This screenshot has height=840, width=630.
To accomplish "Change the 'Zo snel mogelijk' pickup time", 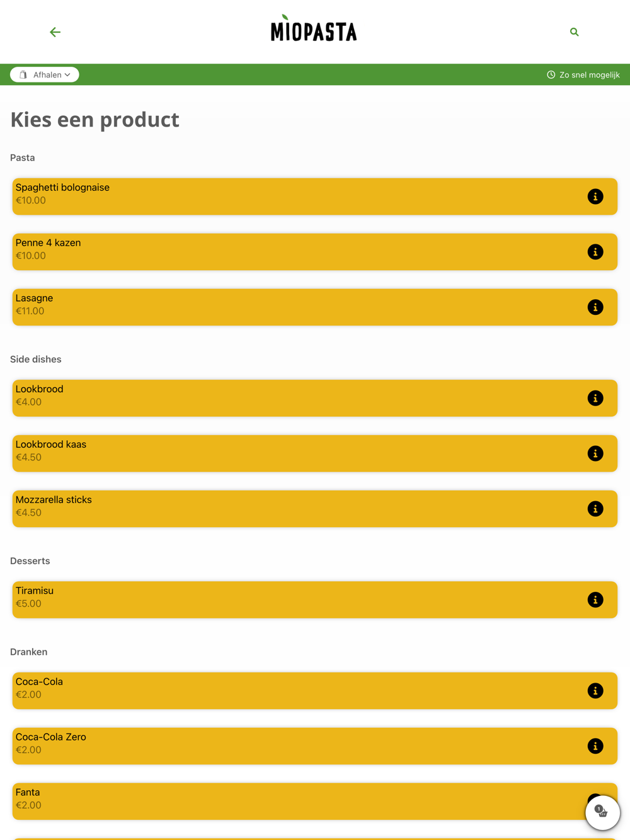I will coord(583,75).
